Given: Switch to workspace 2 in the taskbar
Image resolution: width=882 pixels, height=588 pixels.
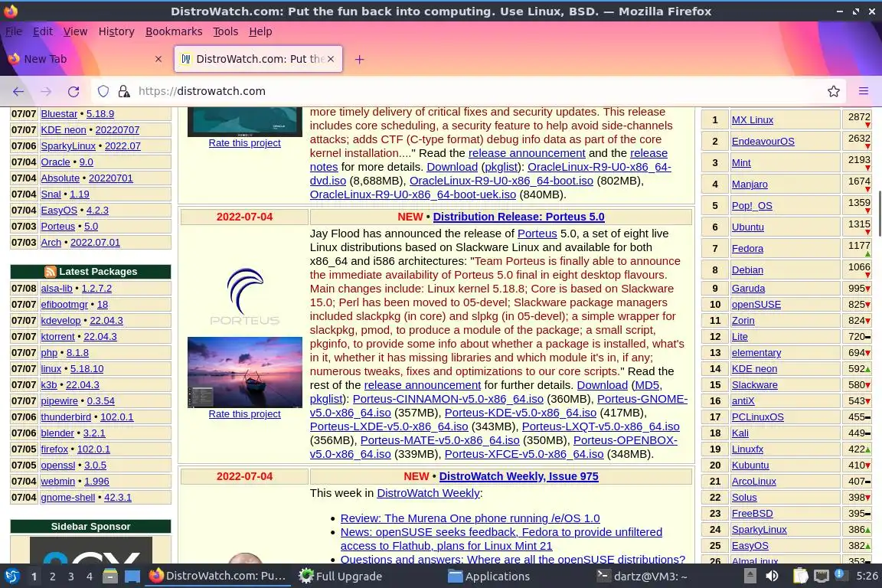Looking at the screenshot, I should pyautogui.click(x=52, y=577).
